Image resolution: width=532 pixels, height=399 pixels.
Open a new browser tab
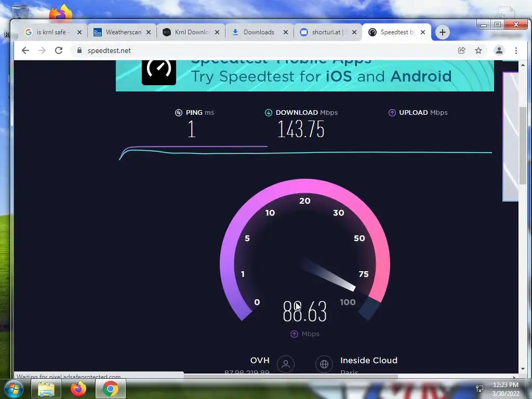pyautogui.click(x=443, y=32)
